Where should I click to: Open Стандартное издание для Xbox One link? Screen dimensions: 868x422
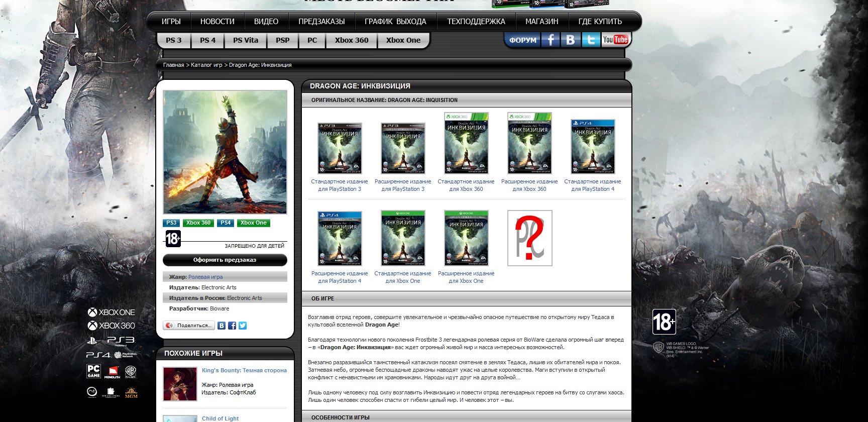[403, 277]
